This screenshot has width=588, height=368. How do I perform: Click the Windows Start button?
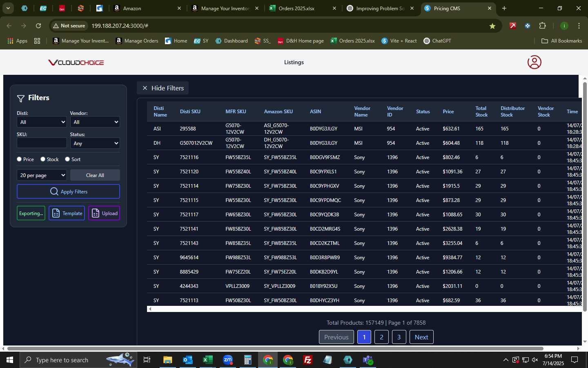point(10,360)
